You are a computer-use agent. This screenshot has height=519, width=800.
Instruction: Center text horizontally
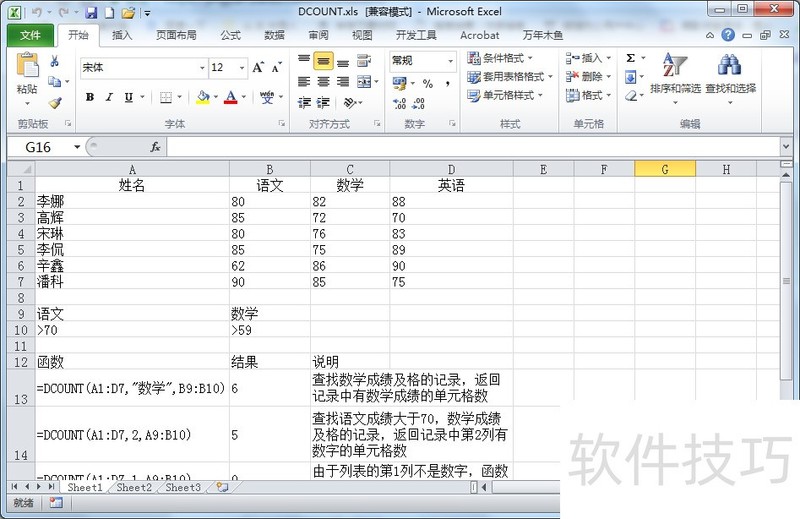pyautogui.click(x=323, y=82)
